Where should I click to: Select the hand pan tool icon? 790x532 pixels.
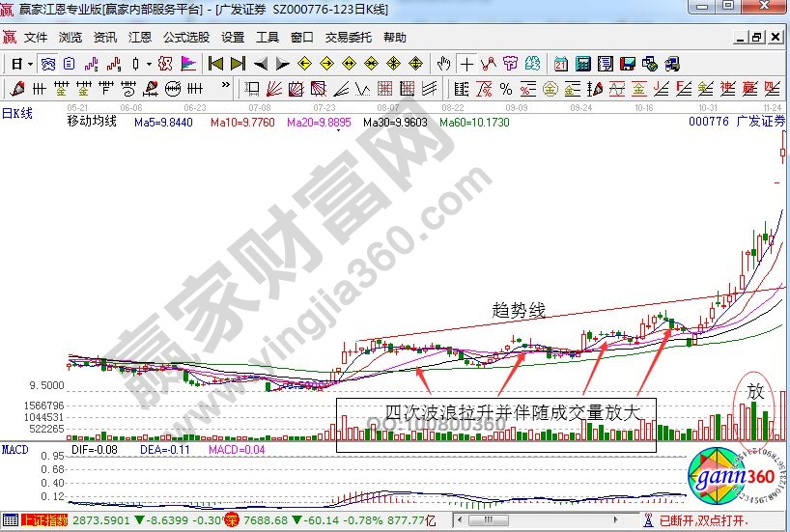[x=443, y=64]
